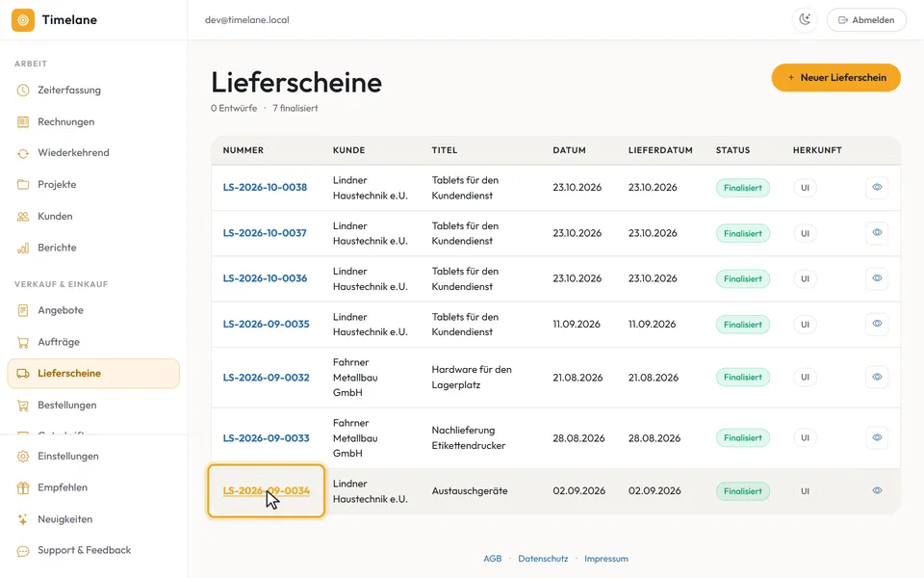View LS-2026-09-0032 via eye icon
This screenshot has height=578, width=924.
[x=877, y=377]
